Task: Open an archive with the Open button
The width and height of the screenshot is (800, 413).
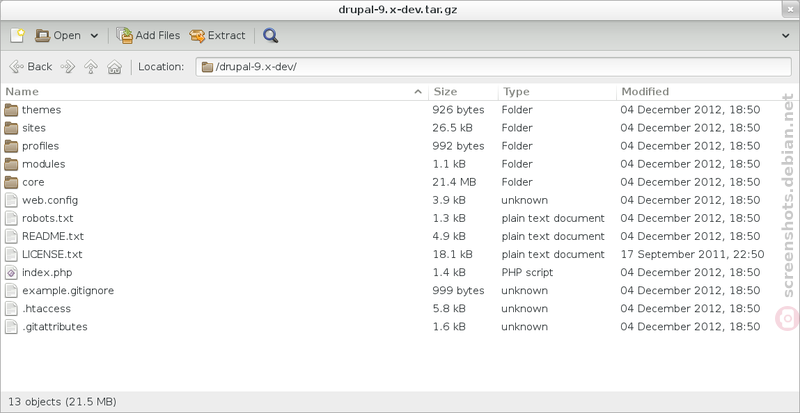Action: [58, 35]
